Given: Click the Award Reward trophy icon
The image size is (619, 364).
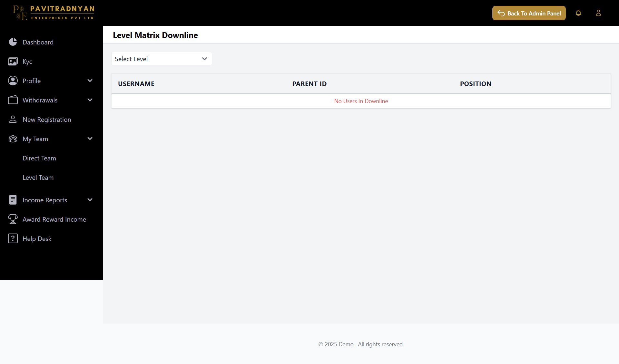Looking at the screenshot, I should [x=13, y=219].
